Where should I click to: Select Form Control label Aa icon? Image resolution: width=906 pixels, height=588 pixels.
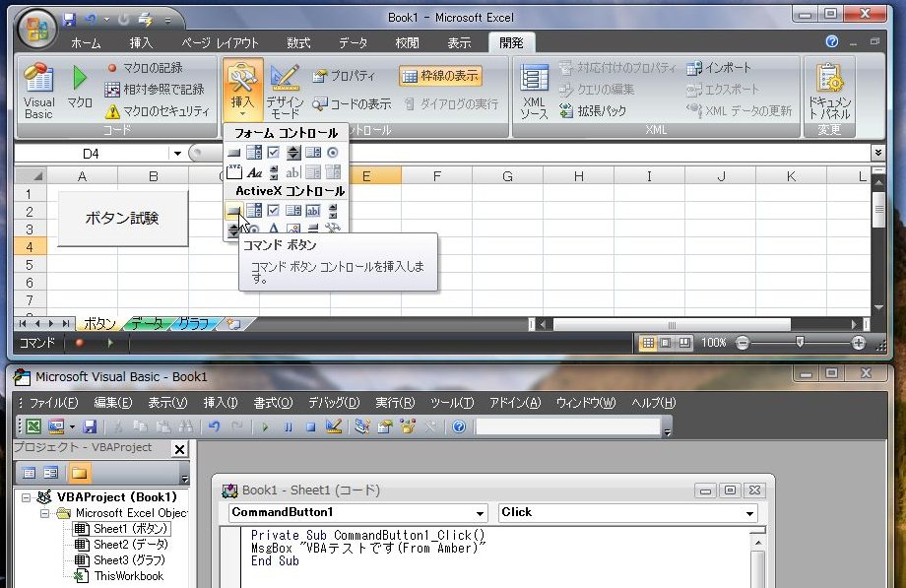pos(254,171)
